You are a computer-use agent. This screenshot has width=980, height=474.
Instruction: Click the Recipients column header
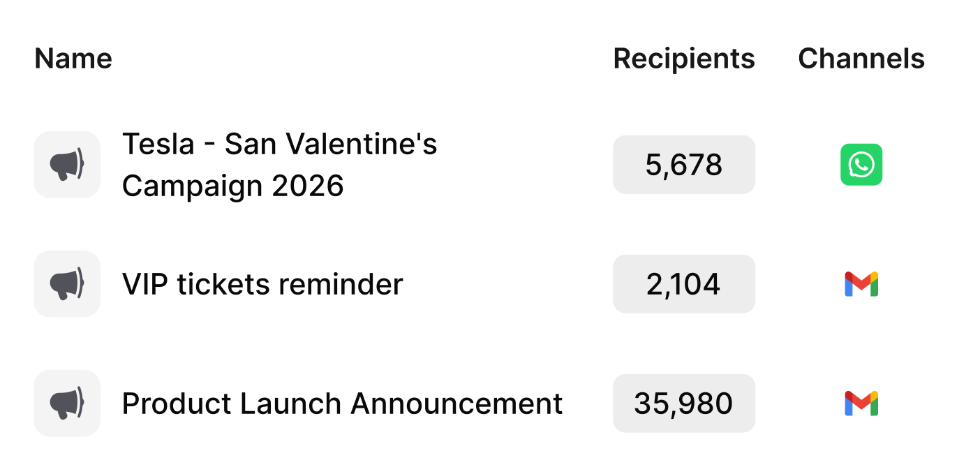[683, 59]
